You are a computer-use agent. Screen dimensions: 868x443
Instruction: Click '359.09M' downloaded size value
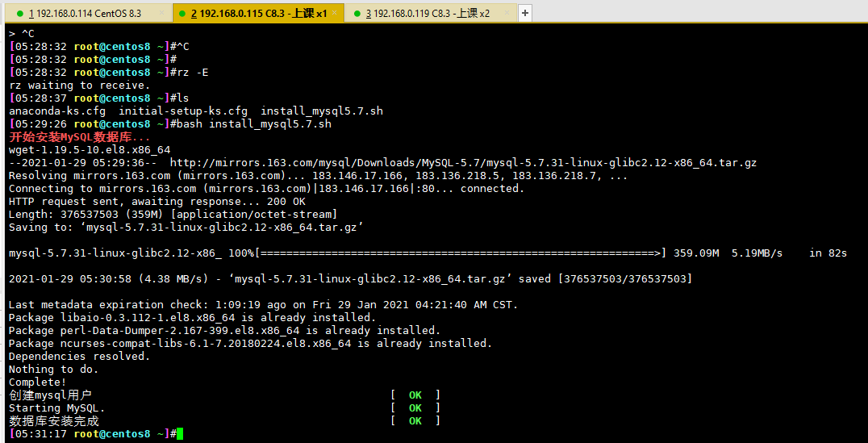point(696,253)
